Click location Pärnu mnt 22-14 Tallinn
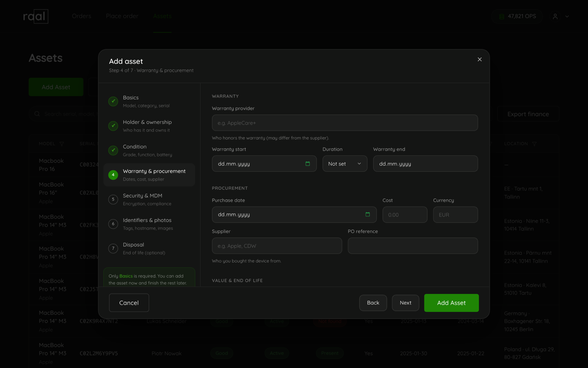The width and height of the screenshot is (588, 368). pos(528,257)
